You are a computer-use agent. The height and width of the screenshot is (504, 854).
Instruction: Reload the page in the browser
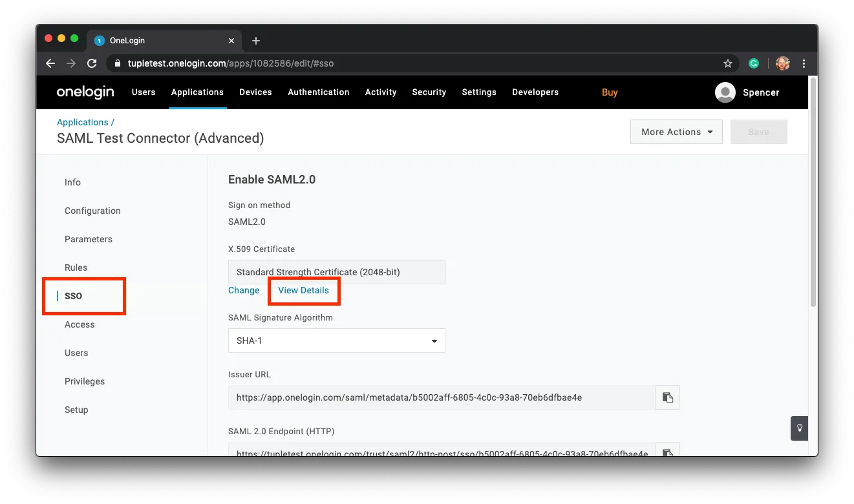pyautogui.click(x=92, y=63)
